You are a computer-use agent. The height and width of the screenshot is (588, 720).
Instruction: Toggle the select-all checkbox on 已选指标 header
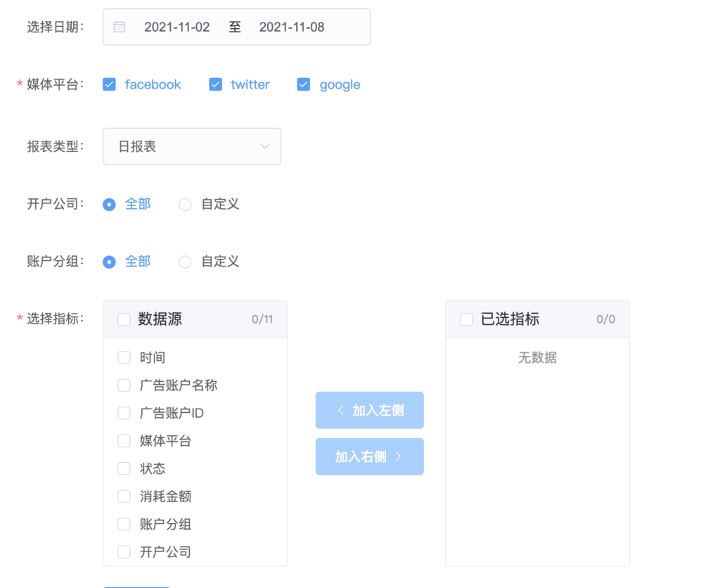click(466, 319)
